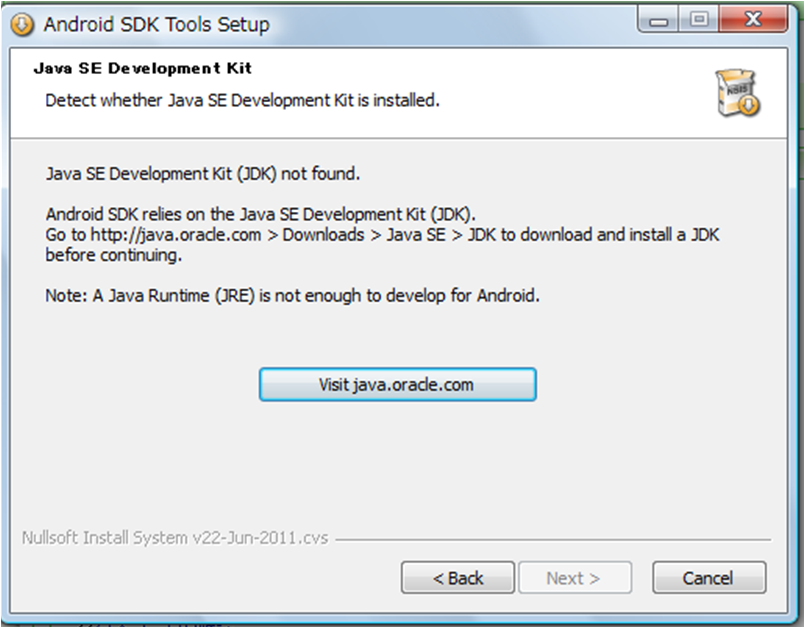Click the 'Go to http://java.oracle.com > Downloads' line
The image size is (805, 628).
382,235
